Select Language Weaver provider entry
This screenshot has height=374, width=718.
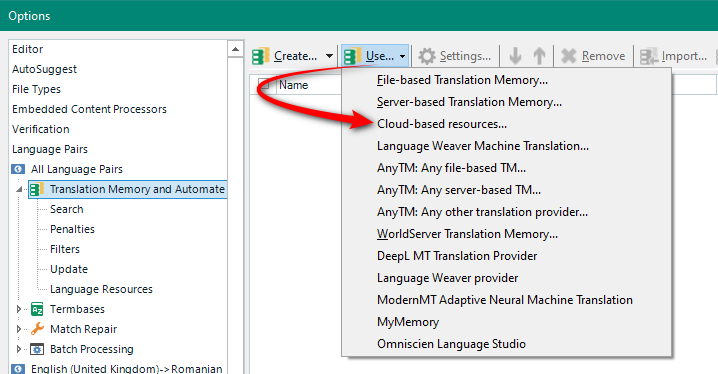(x=447, y=278)
